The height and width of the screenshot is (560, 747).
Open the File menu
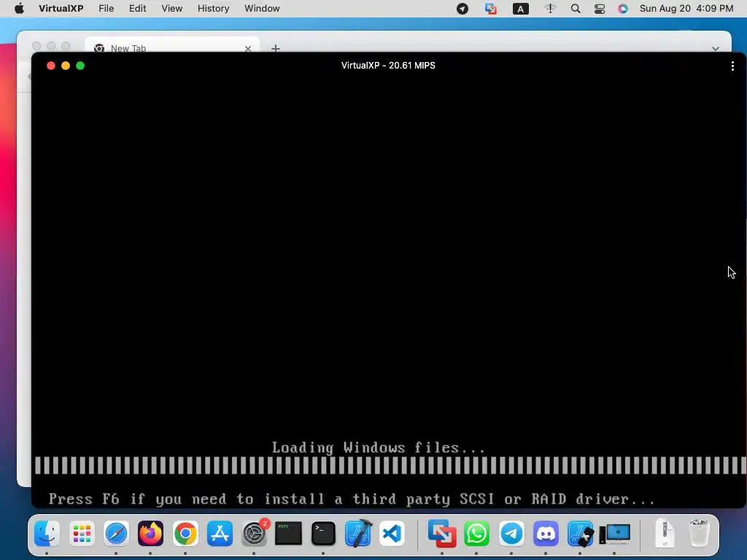point(107,9)
